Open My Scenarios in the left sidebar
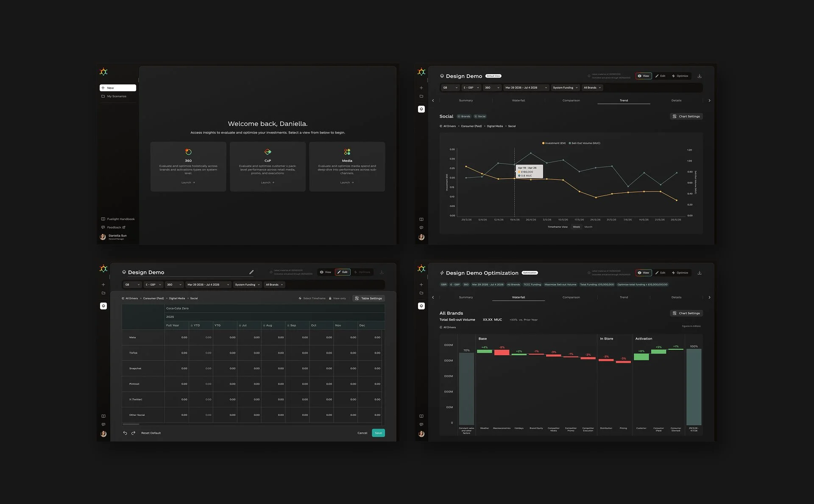 [116, 96]
